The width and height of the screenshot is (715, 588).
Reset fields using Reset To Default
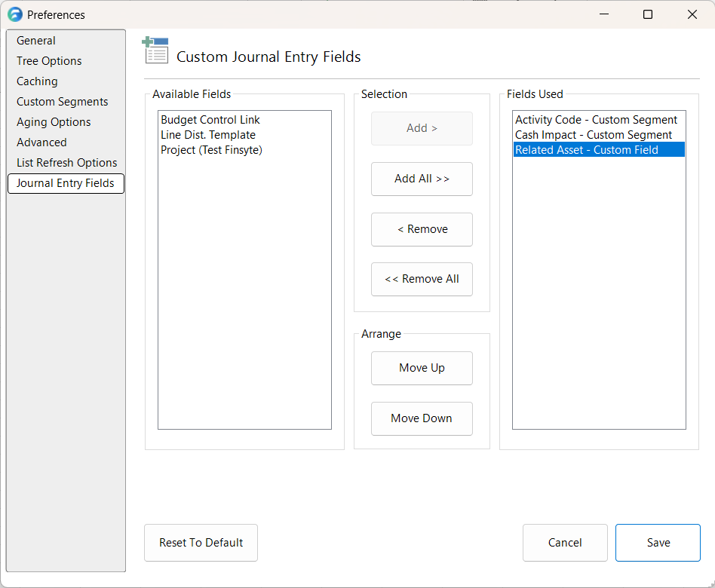(201, 543)
